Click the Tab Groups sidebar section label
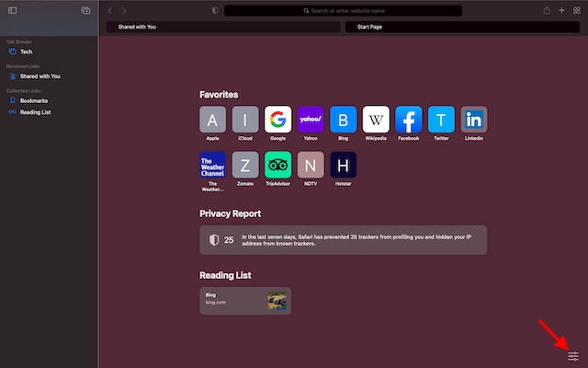Image resolution: width=588 pixels, height=368 pixels. coord(19,41)
